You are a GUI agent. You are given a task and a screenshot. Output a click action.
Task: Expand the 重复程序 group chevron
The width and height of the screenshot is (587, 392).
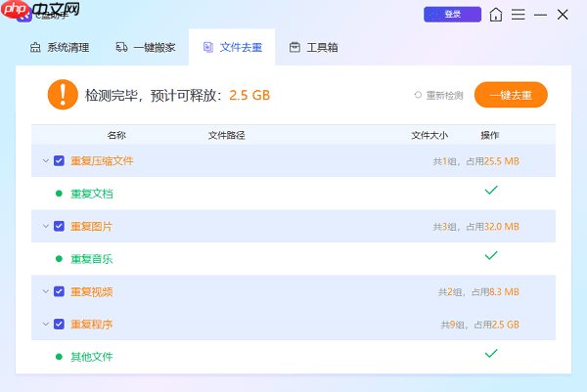[x=46, y=324]
